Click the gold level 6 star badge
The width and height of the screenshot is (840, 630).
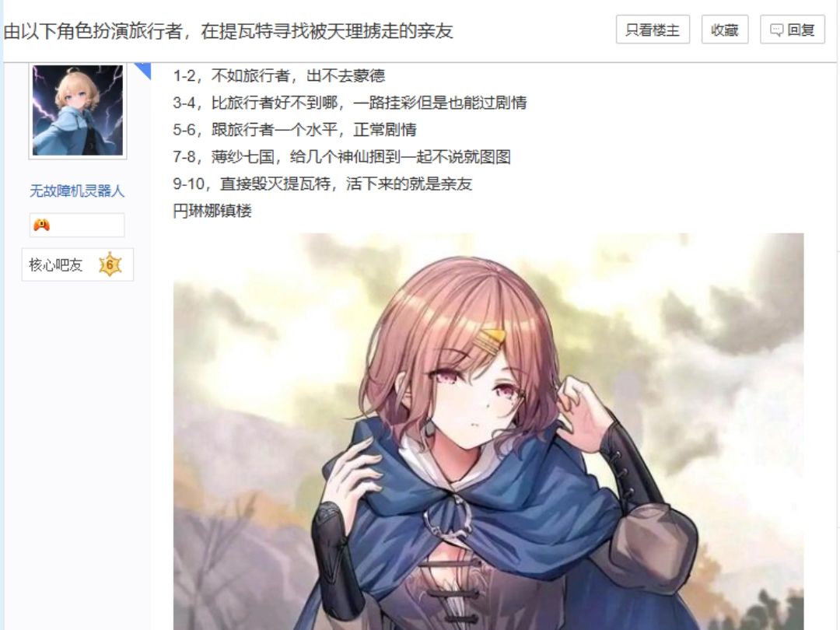[110, 264]
